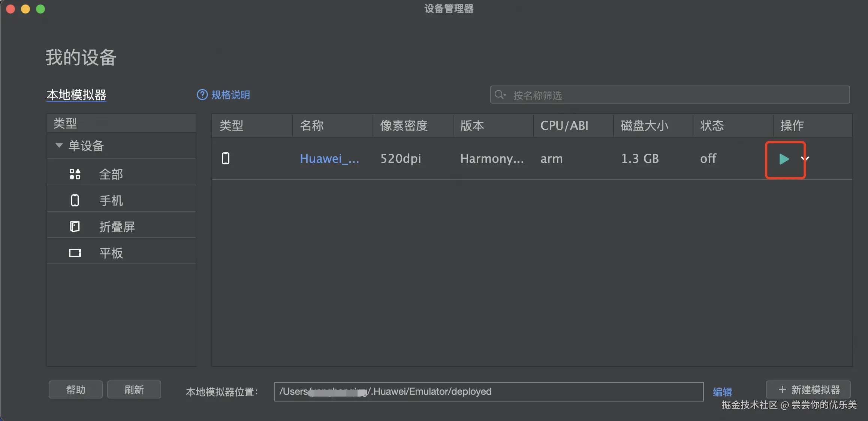Collapse the 单设备 tree group
This screenshot has height=421, width=868.
tap(59, 146)
